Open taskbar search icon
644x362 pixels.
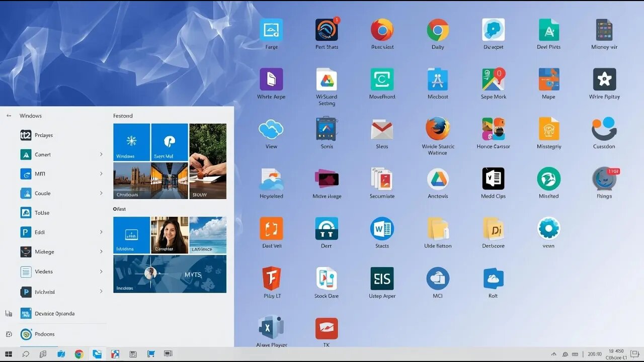tap(26, 354)
